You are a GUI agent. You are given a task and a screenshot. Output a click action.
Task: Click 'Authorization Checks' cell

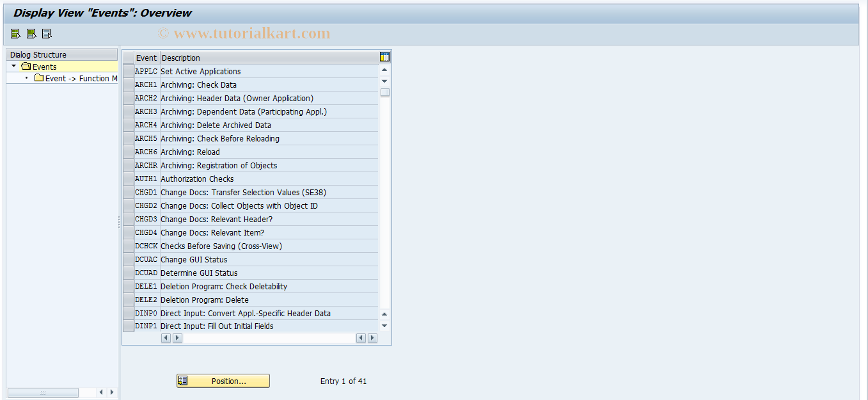pos(269,179)
